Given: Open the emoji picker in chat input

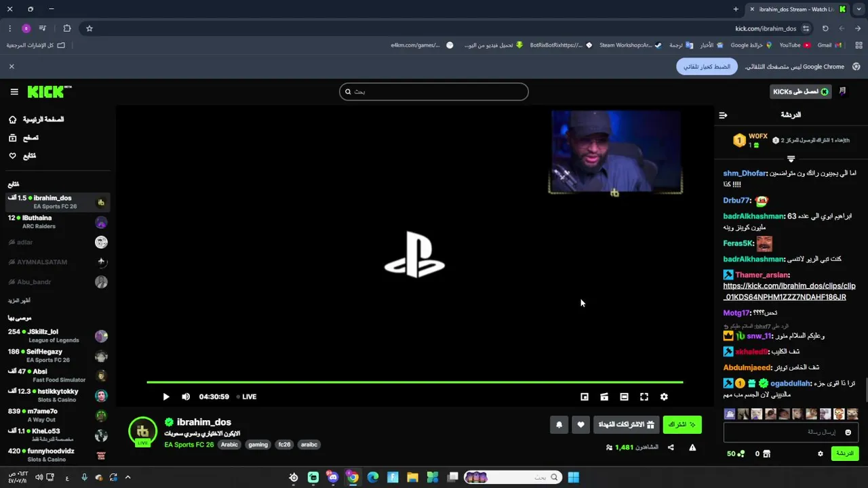Looking at the screenshot, I should coord(848,432).
